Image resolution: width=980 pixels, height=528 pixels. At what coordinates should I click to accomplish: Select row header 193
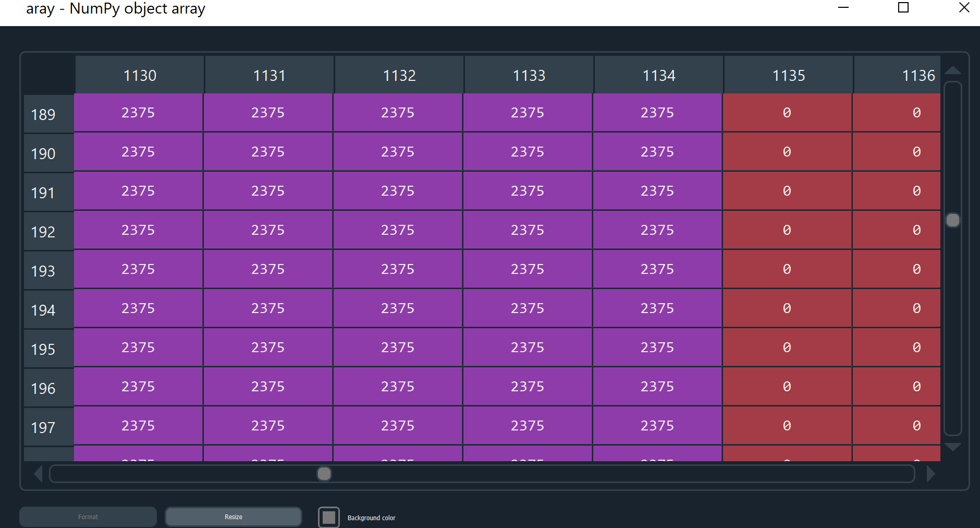[48, 270]
